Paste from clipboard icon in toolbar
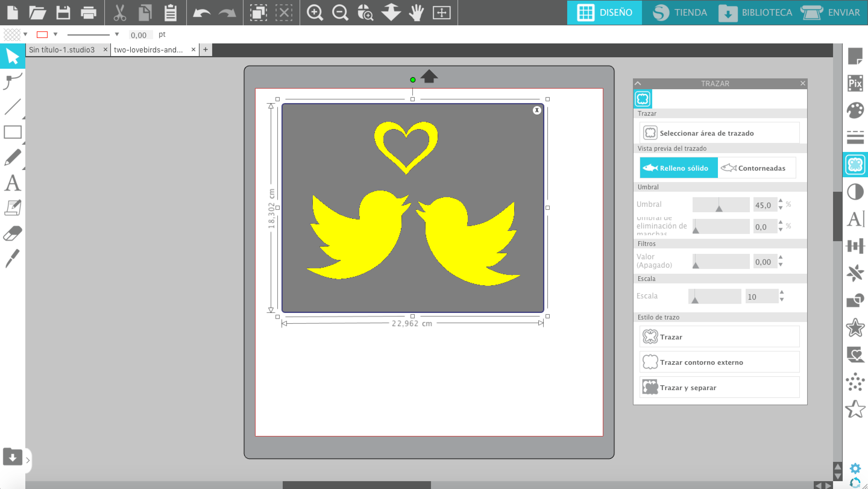 click(x=171, y=12)
